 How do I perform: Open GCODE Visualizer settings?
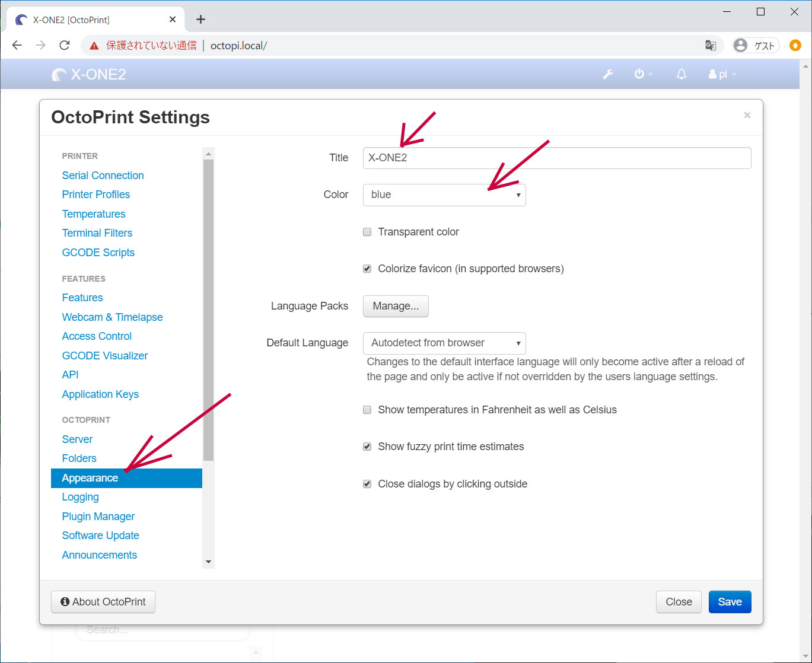104,356
